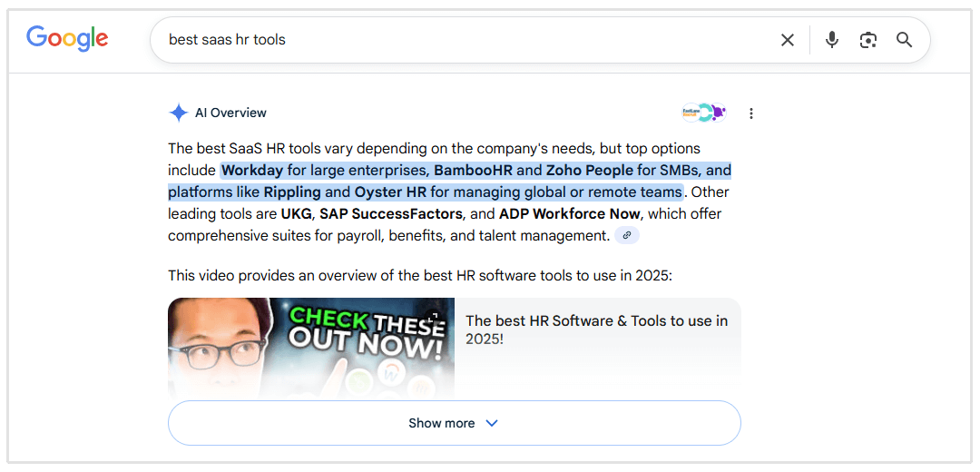Submit search with the magnifier icon
980x472 pixels.
(x=904, y=40)
